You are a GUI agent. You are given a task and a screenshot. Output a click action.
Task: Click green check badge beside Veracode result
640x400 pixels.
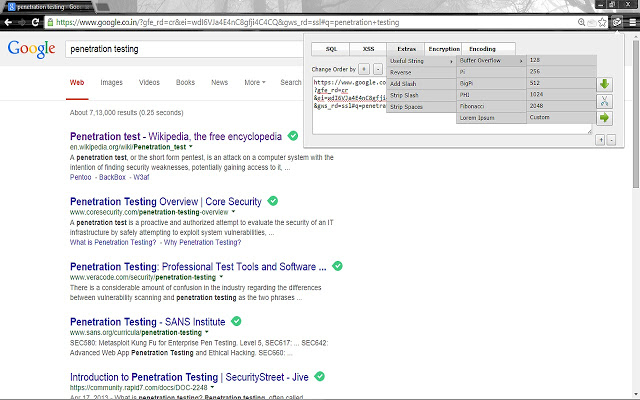pos(337,266)
